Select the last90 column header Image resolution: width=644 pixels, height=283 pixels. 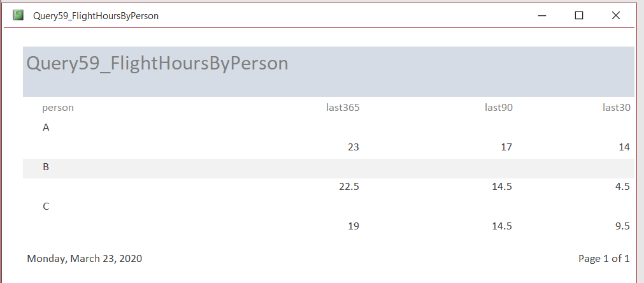coord(499,107)
